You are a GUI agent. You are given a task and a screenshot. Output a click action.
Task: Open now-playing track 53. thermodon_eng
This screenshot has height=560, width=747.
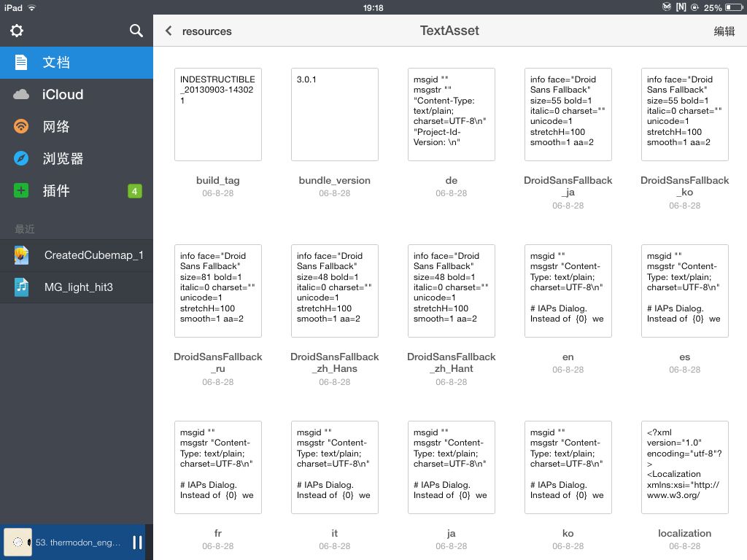[78, 542]
